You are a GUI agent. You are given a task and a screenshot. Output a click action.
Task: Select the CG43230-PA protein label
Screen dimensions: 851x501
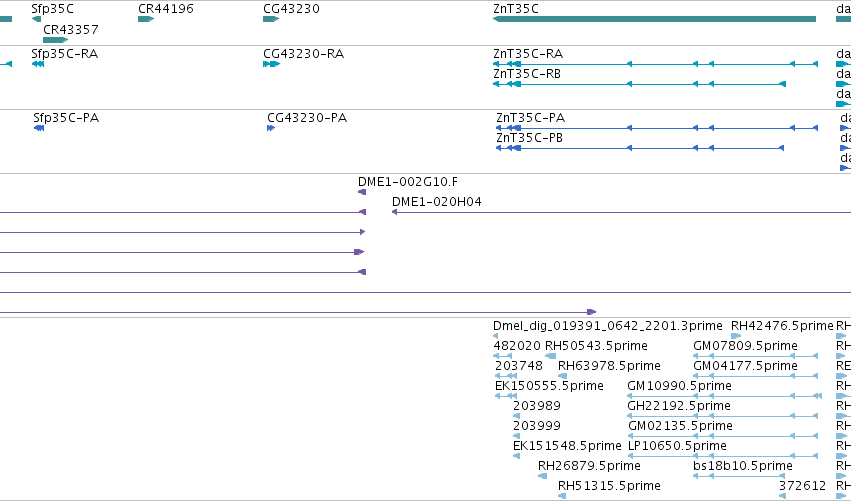pyautogui.click(x=307, y=118)
